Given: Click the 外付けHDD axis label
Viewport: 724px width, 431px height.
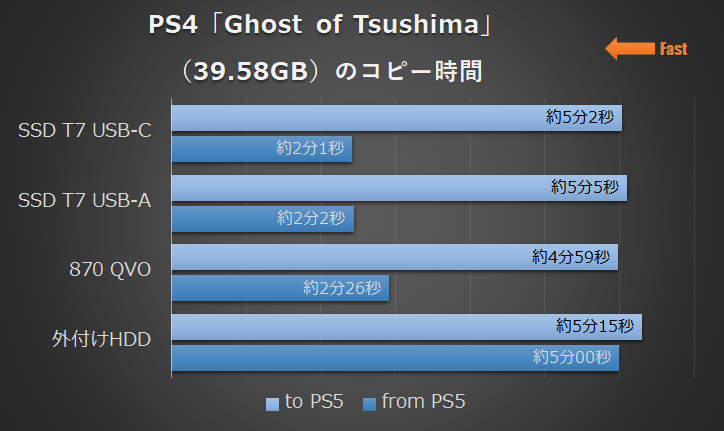Looking at the screenshot, I should point(101,339).
